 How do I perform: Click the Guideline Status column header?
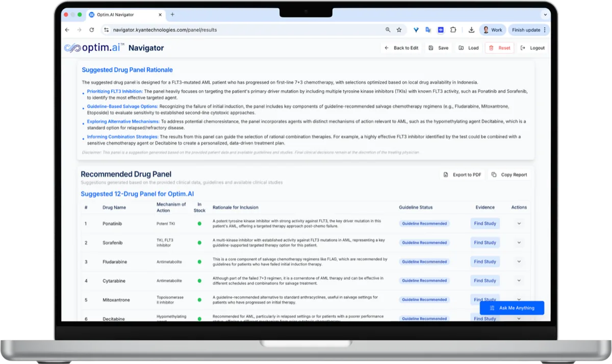[416, 207]
